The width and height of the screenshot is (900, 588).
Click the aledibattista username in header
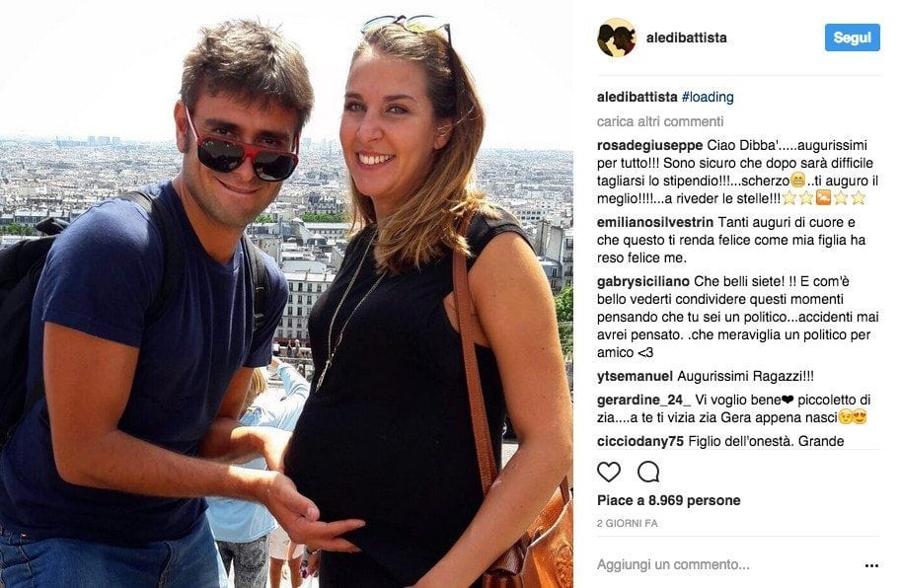687,37
